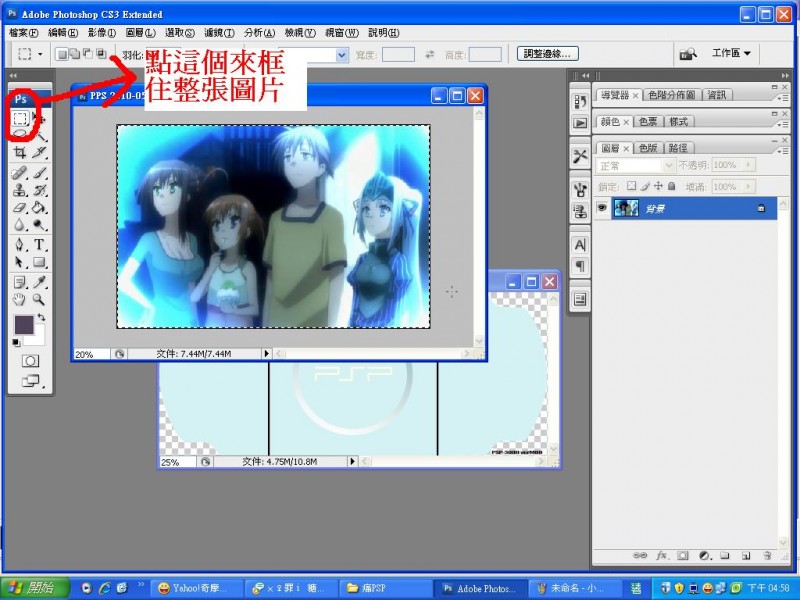Open the 填滿 fill slider arrow

tap(748, 187)
